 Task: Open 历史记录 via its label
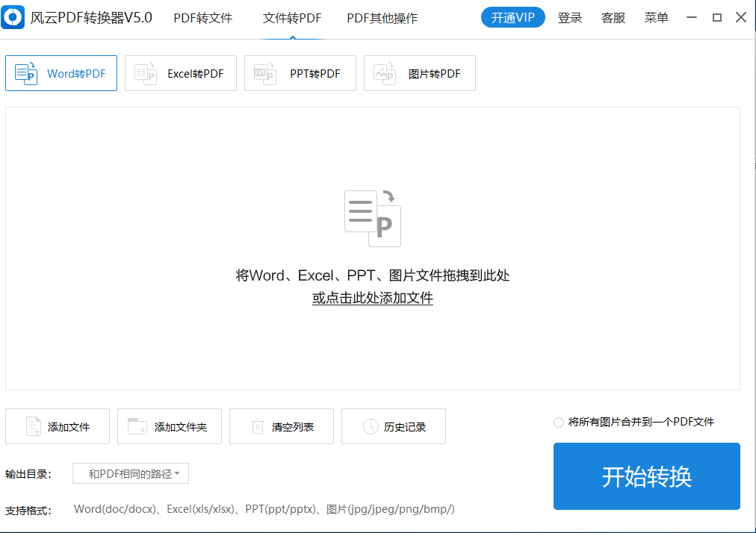pos(404,427)
